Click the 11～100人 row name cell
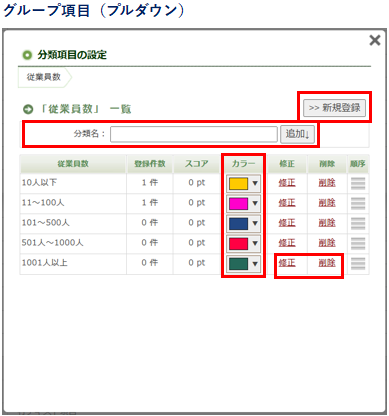 [x=73, y=203]
